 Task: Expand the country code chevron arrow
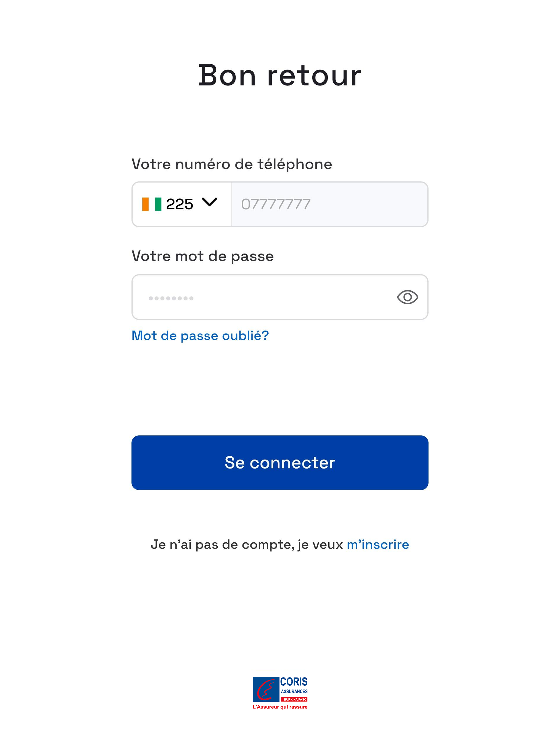(x=209, y=202)
